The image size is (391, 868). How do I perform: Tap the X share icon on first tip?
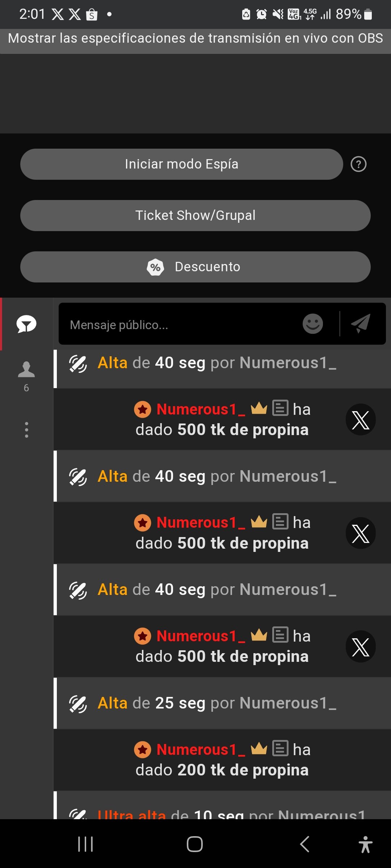361,420
